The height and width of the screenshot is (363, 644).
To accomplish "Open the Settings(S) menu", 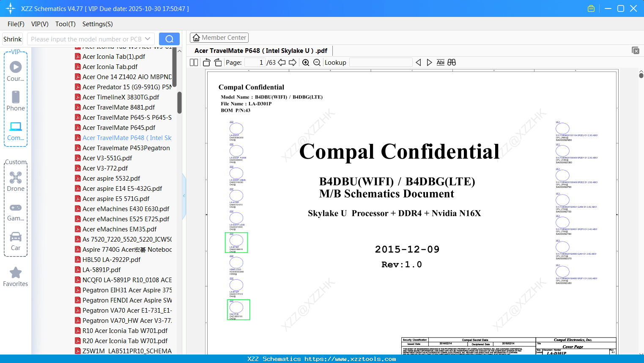I will coord(98,24).
